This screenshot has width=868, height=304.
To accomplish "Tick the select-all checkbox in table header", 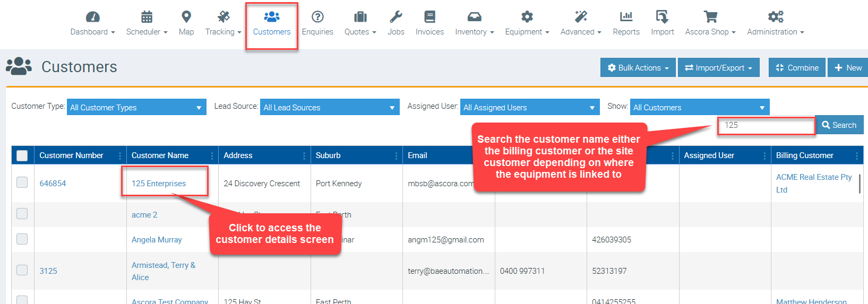I will [22, 155].
